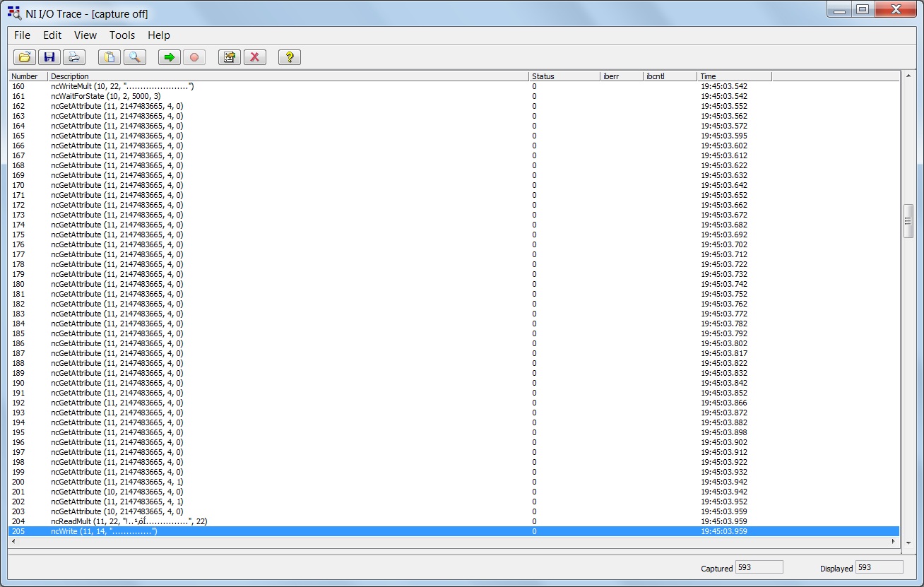Select row 175 ncGetAttribute entry
The image size is (924, 587).
[454, 235]
